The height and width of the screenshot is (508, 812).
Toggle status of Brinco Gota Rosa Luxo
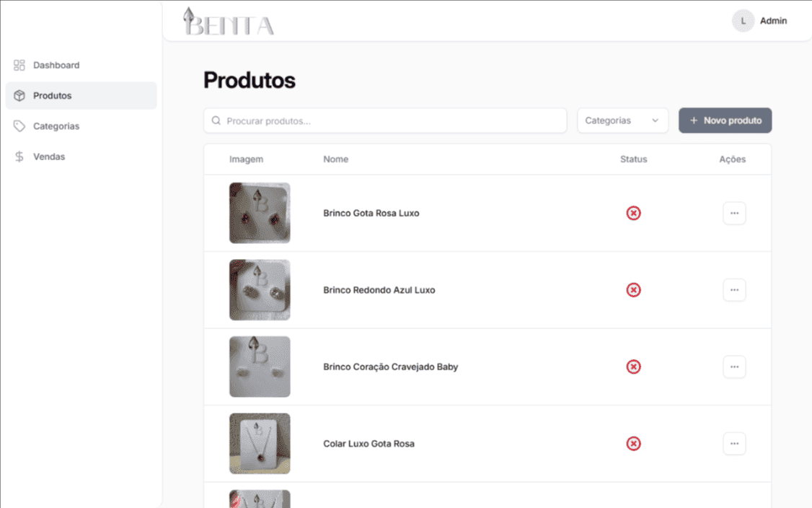pos(633,214)
